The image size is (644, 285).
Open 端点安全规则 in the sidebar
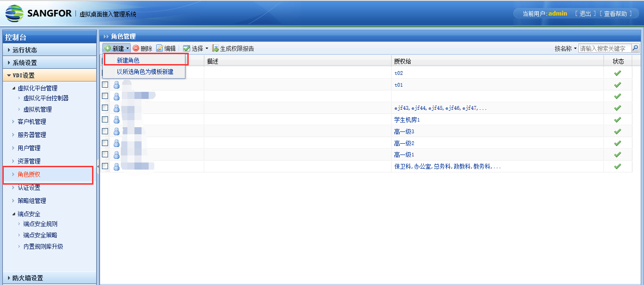point(41,224)
